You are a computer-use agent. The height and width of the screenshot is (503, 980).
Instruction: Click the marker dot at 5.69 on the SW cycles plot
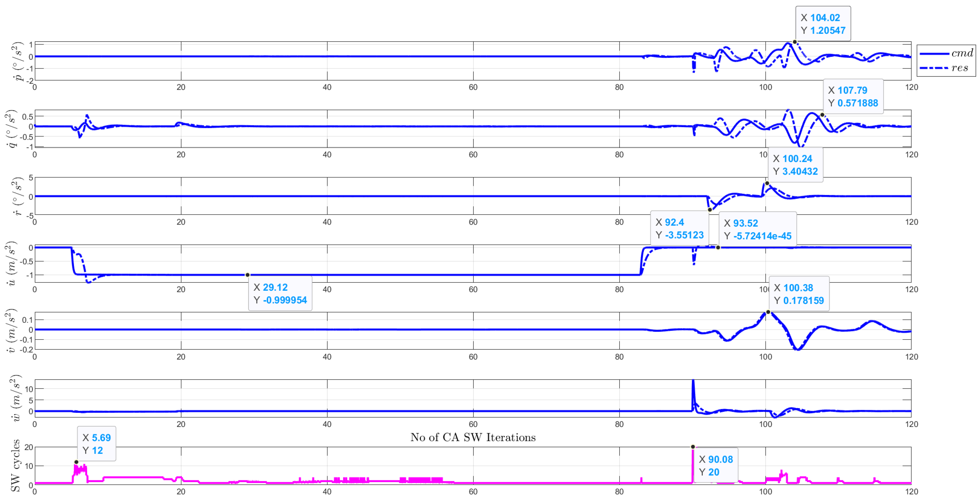(x=76, y=462)
